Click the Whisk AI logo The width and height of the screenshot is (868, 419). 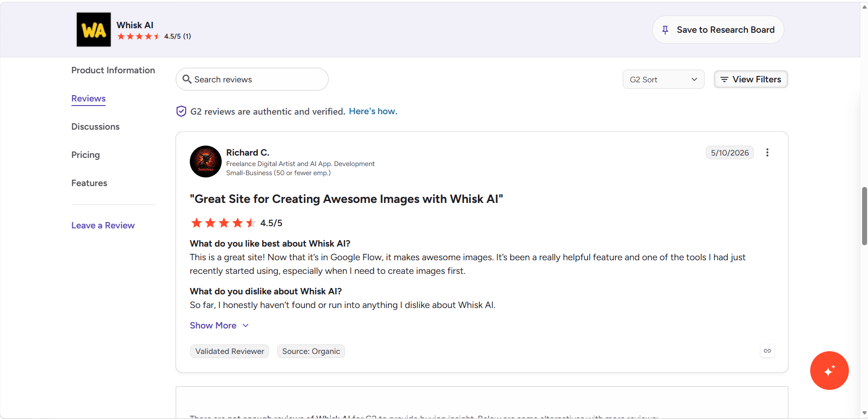pyautogui.click(x=94, y=30)
